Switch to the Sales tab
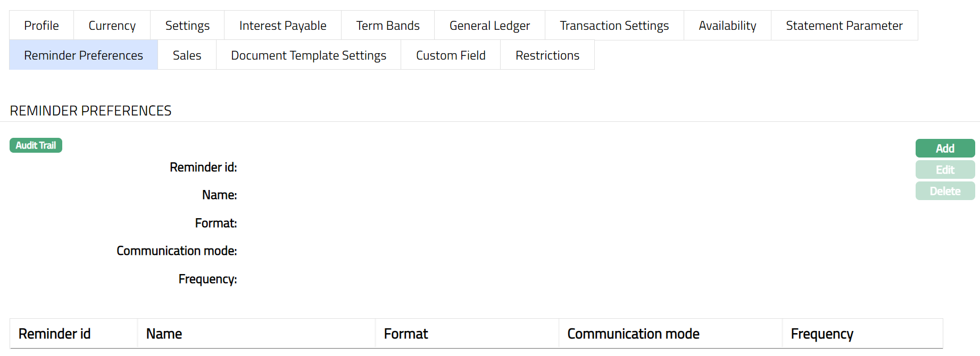This screenshot has width=980, height=356. pyautogui.click(x=187, y=55)
